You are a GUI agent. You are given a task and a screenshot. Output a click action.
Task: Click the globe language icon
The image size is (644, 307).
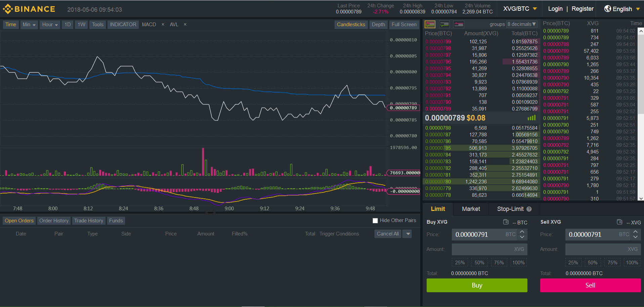(607, 9)
